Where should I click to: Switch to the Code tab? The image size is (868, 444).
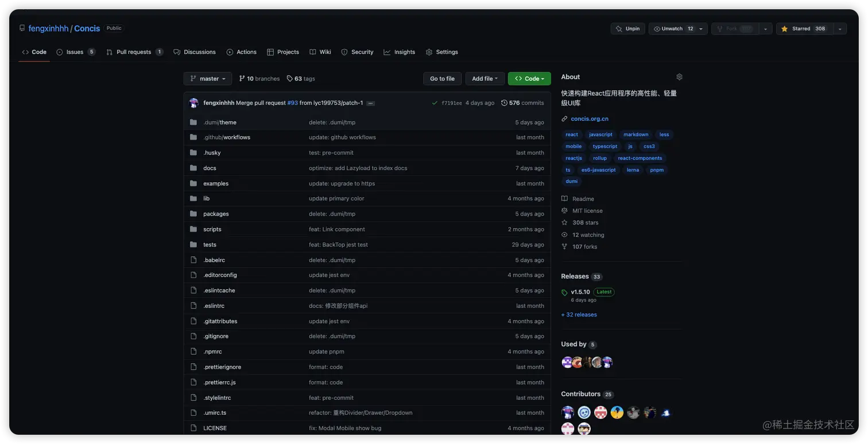click(34, 52)
